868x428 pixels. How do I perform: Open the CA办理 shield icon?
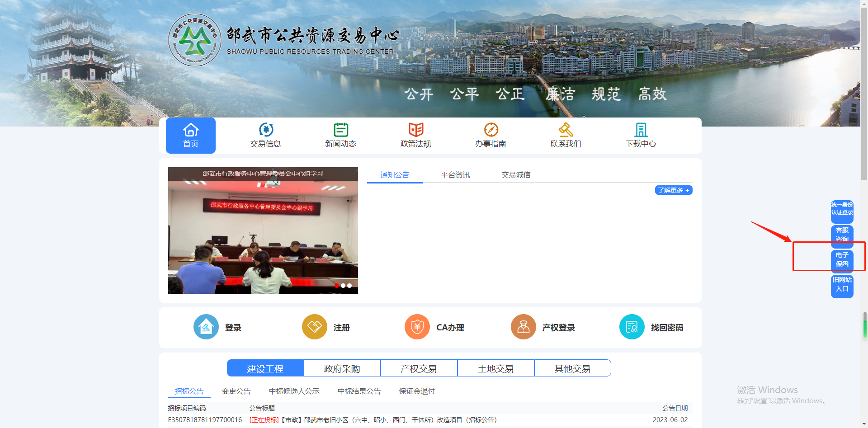click(417, 327)
